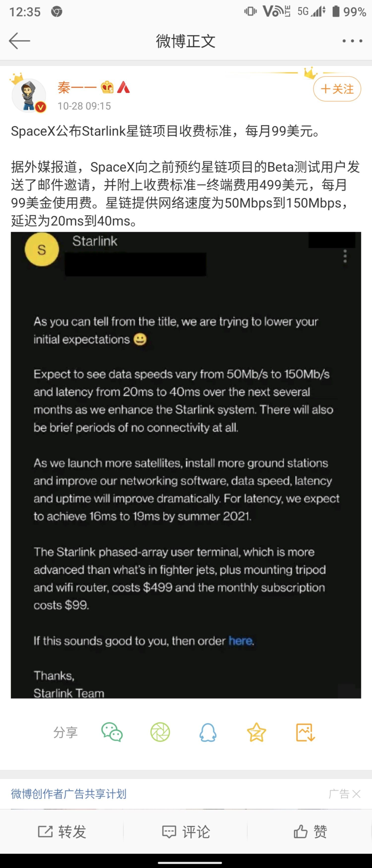Image resolution: width=372 pixels, height=868 pixels.
Task: Tap the red A badge icon
Action: click(x=124, y=87)
